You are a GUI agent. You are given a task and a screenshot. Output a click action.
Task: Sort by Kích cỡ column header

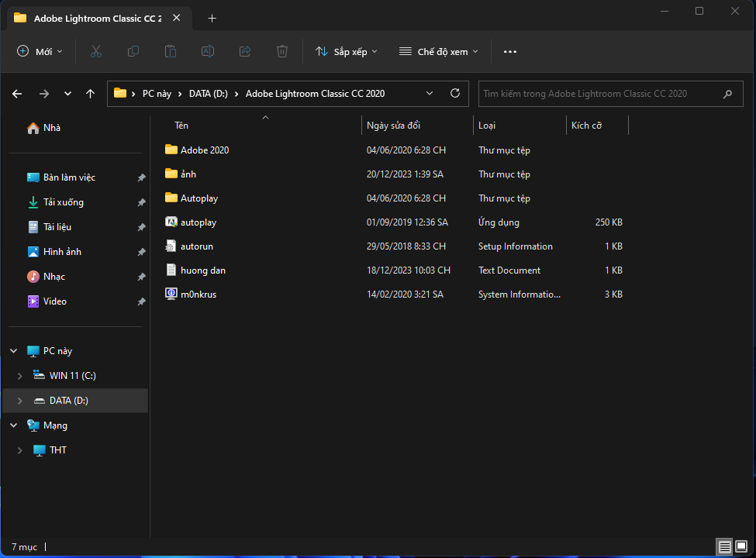[x=587, y=126]
